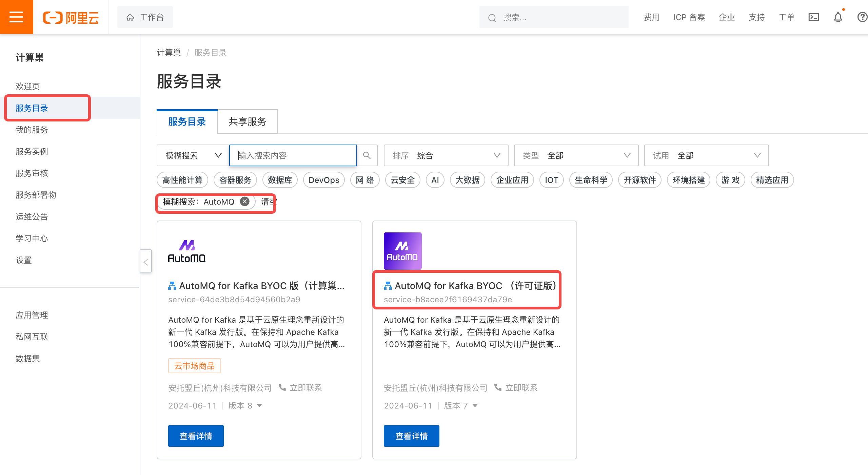This screenshot has height=475, width=868.
Task: Open the Cloud Shell terminal icon
Action: (x=814, y=17)
